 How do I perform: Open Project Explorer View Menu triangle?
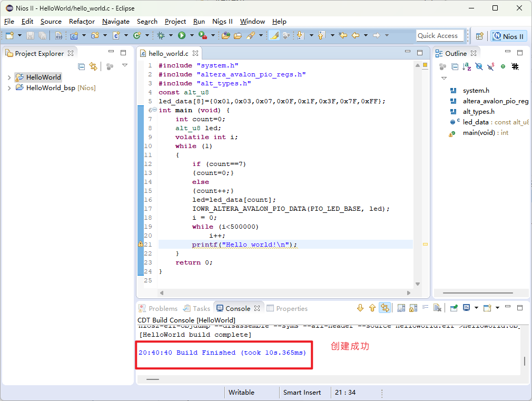point(125,65)
